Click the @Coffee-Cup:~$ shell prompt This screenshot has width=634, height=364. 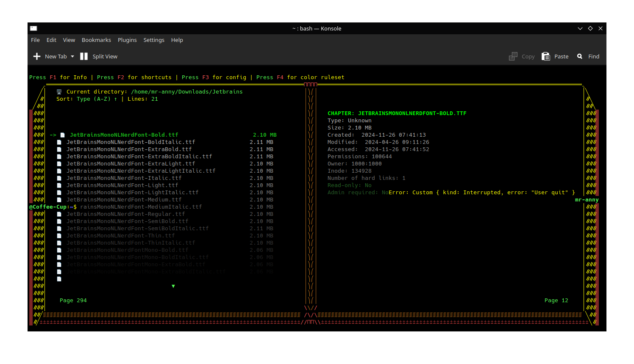(x=53, y=207)
